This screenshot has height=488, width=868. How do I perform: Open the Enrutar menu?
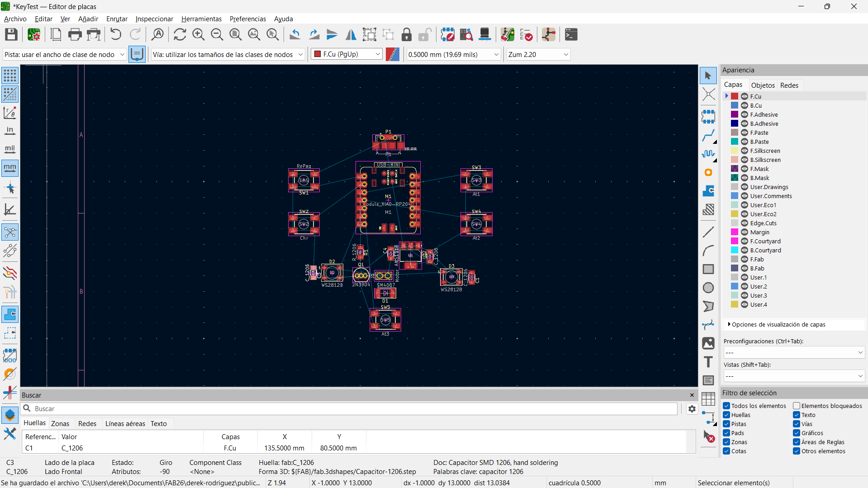[x=117, y=19]
